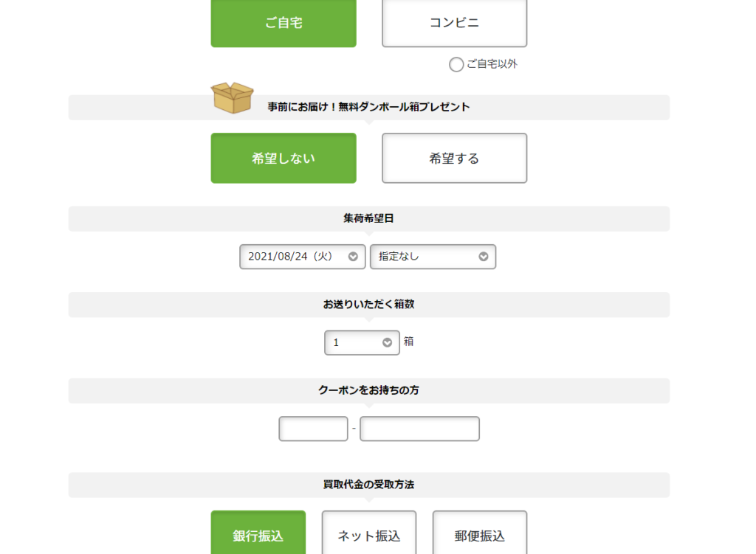Image resolution: width=756 pixels, height=554 pixels.
Task: Select 郵便振込 payment method
Action: pos(479,534)
